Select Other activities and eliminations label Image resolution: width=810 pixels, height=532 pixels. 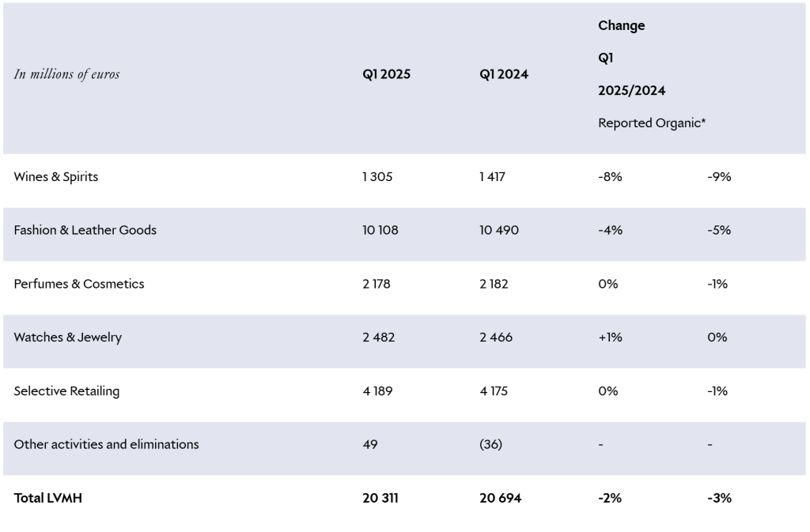point(107,444)
